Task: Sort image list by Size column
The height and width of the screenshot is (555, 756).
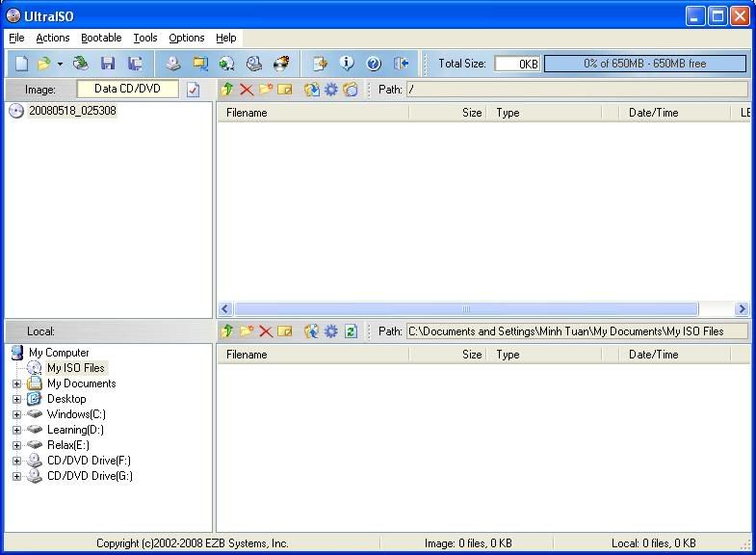Action: click(448, 113)
